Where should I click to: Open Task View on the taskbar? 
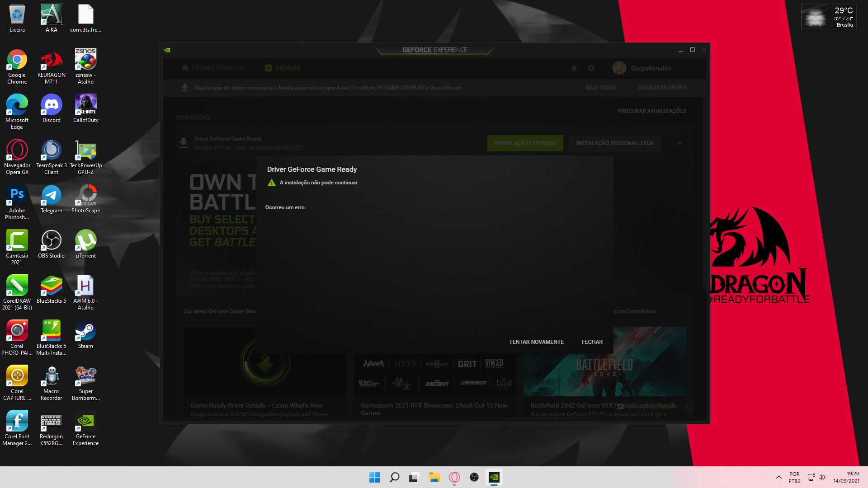pyautogui.click(x=414, y=477)
